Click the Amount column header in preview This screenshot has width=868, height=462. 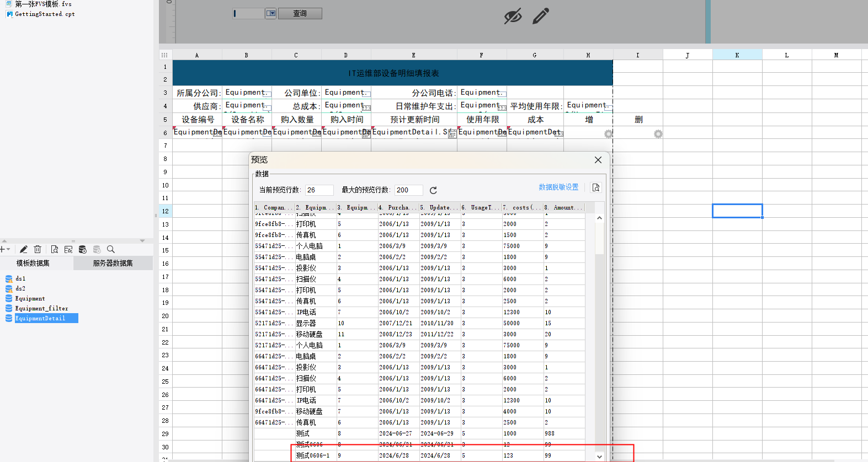coord(563,207)
